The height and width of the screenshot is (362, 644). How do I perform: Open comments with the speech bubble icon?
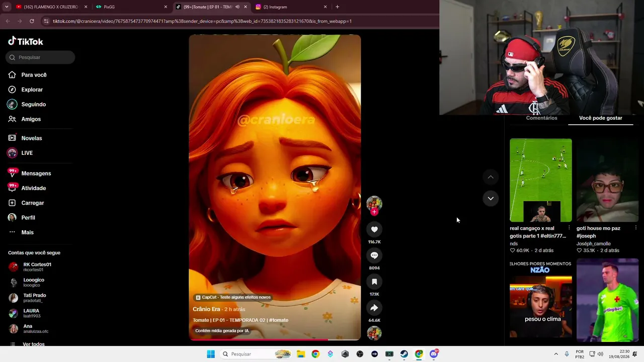point(374,256)
